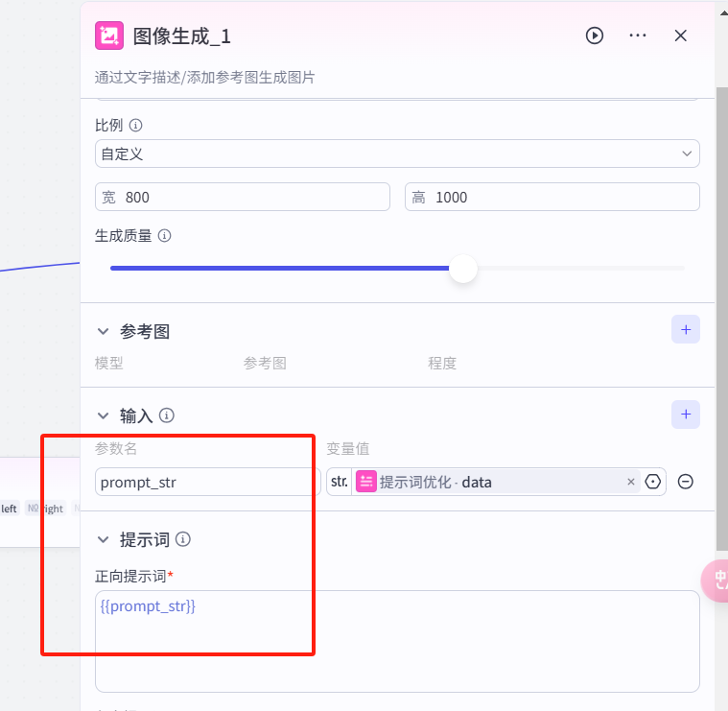Click the hexagon settings icon for the variable
Screen dimensions: 728x711
(x=654, y=482)
